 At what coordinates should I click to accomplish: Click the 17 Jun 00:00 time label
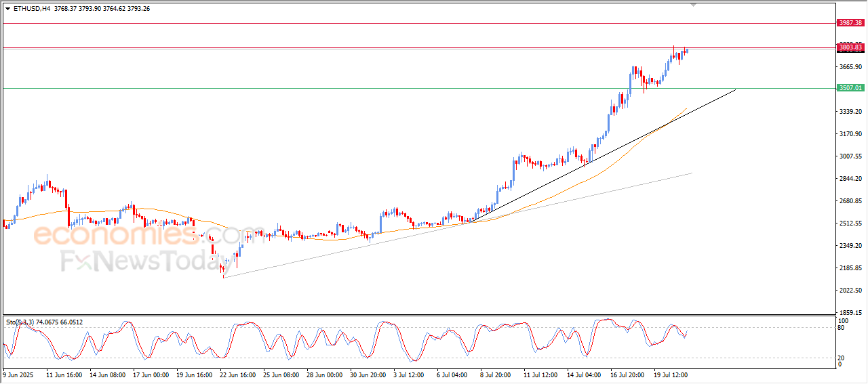pos(151,374)
